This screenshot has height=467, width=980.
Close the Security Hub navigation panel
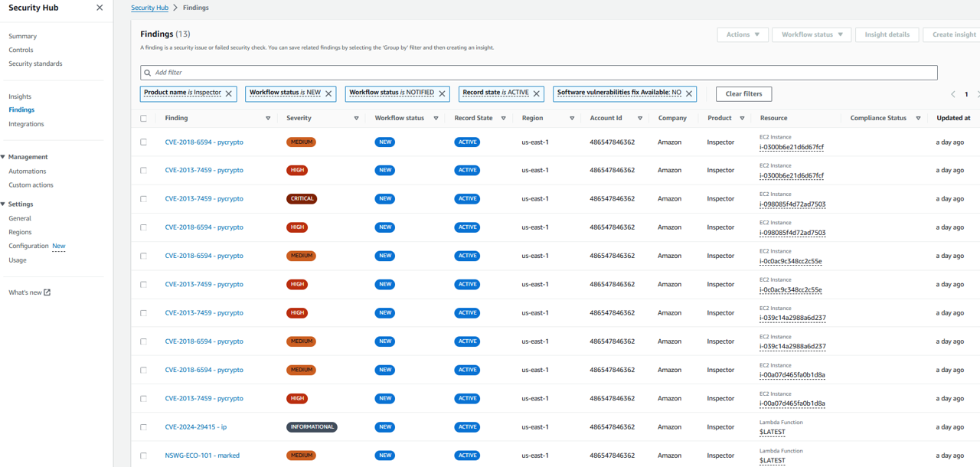[x=100, y=8]
